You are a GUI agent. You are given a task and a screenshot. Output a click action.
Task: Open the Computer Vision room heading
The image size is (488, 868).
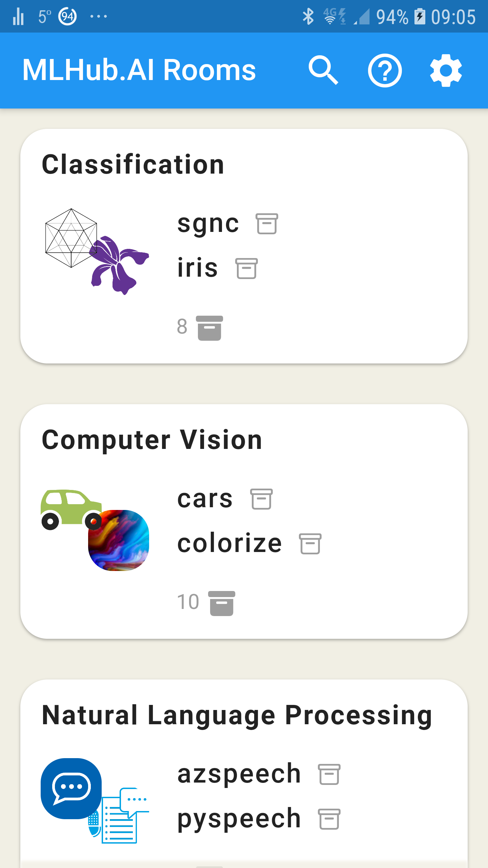tap(152, 440)
